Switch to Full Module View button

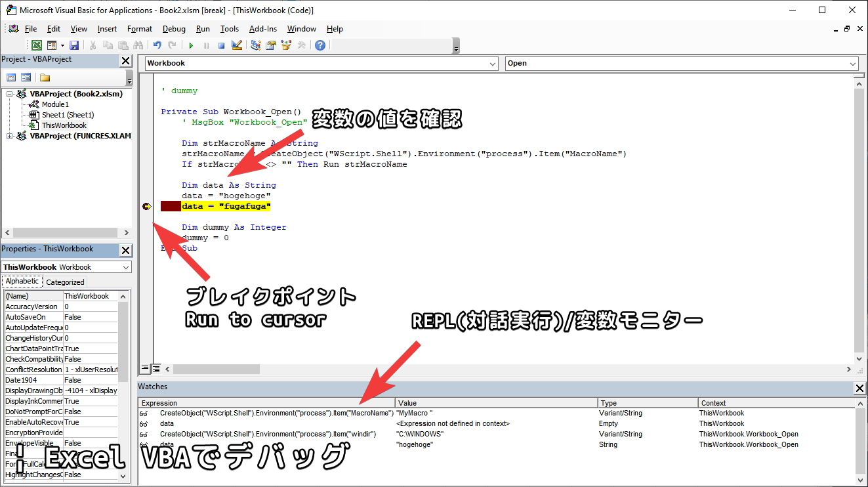[x=156, y=369]
